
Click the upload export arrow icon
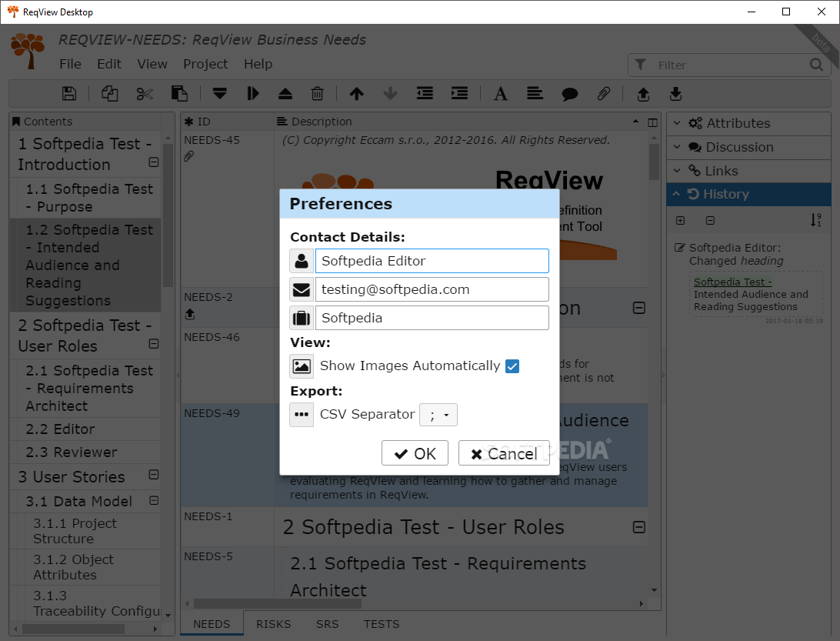coord(643,95)
